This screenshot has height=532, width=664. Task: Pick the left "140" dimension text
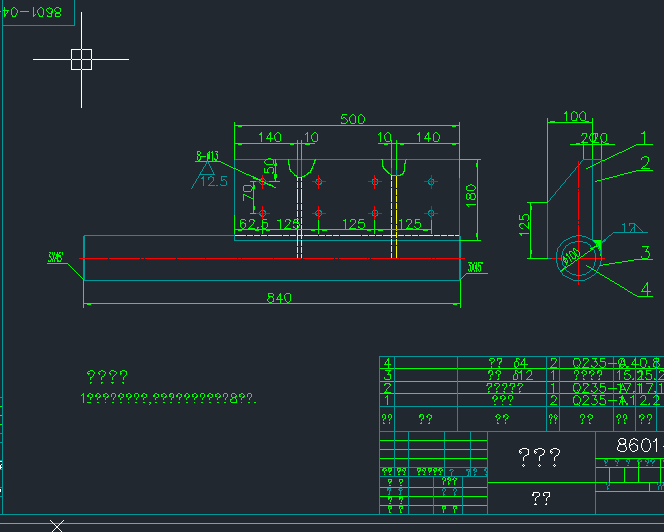coord(270,137)
